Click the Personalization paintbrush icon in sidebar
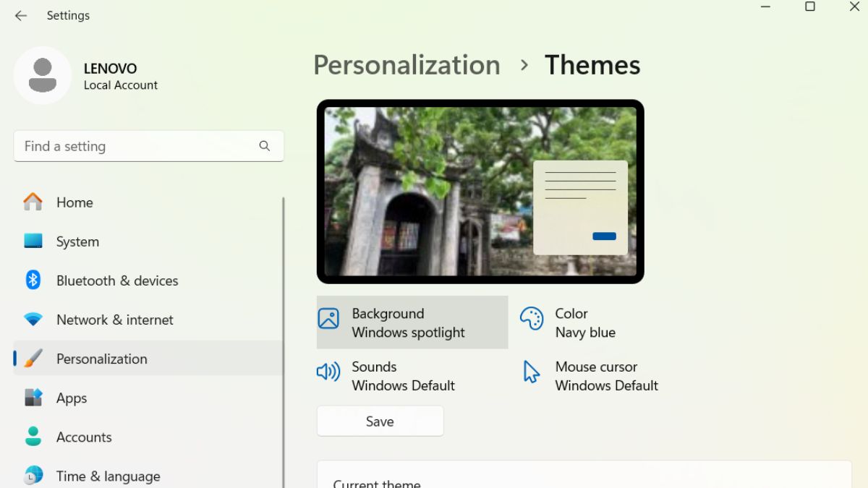This screenshot has height=488, width=868. tap(34, 358)
